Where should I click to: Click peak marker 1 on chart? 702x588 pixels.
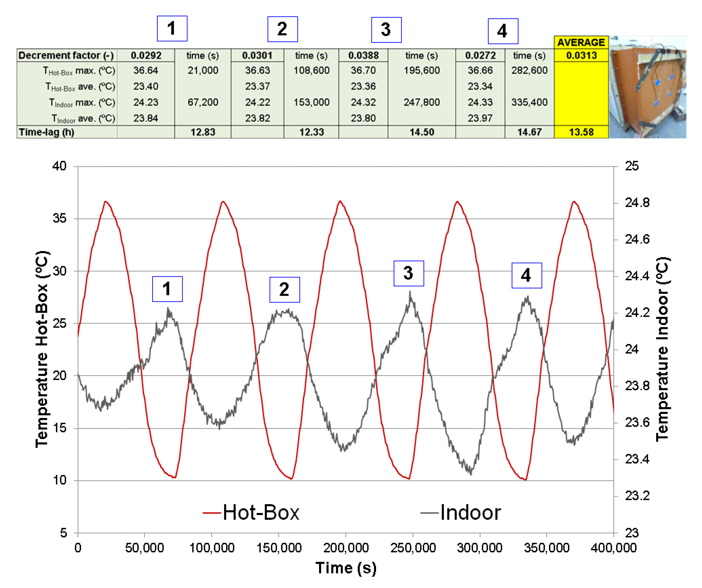coord(167,289)
